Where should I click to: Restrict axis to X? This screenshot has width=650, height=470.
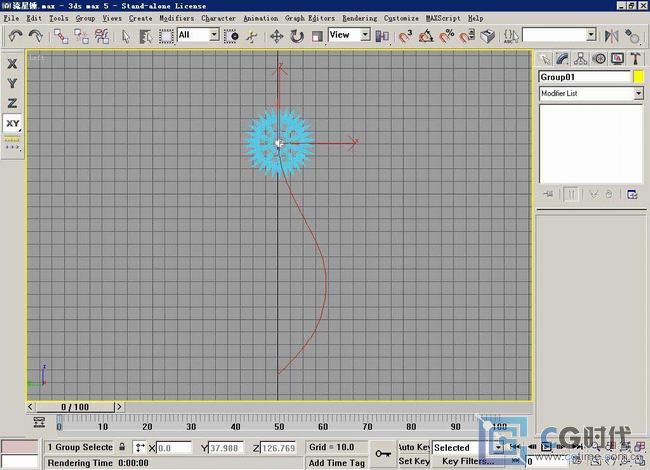12,64
